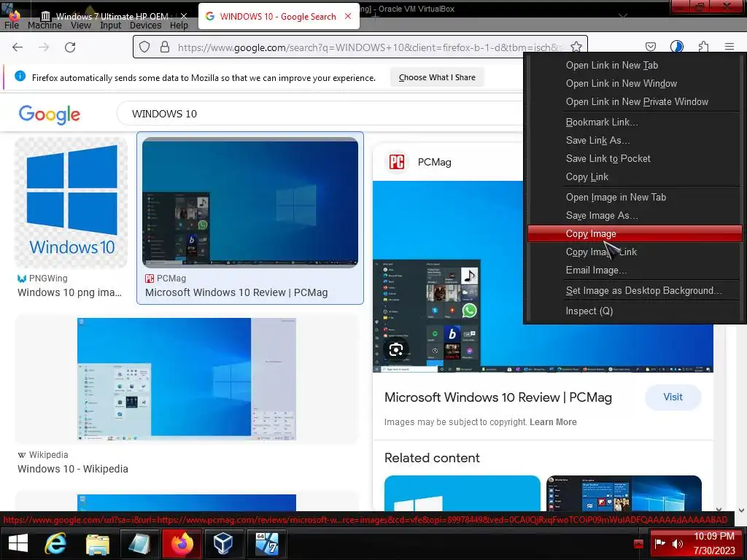Select the WINDOWS 10 - Google Search tab
Image resolution: width=747 pixels, height=560 pixels.
point(278,16)
